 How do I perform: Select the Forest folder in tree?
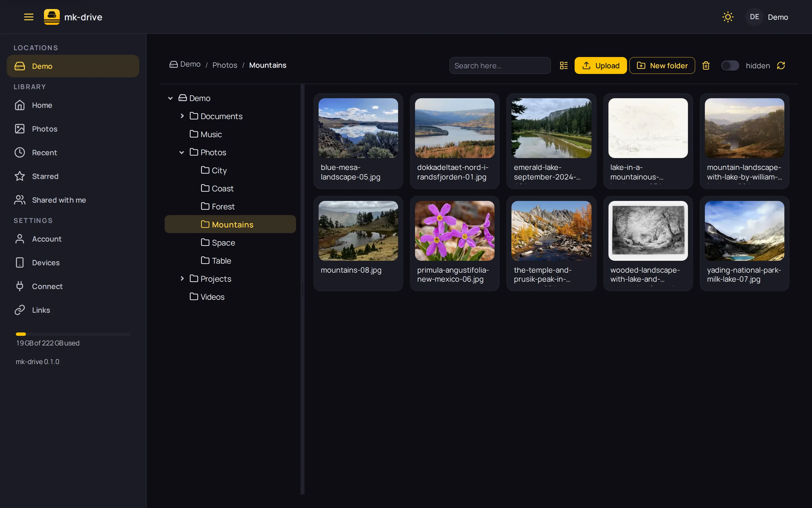230,206
